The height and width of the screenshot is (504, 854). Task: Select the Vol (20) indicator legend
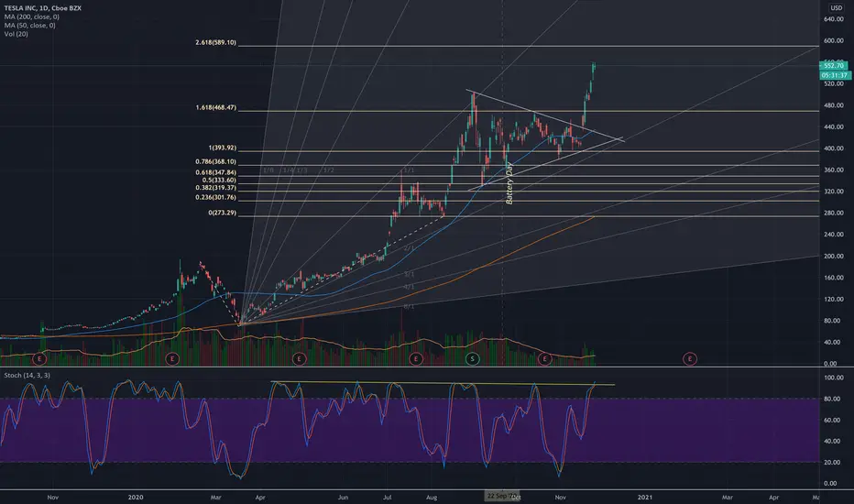pyautogui.click(x=16, y=34)
